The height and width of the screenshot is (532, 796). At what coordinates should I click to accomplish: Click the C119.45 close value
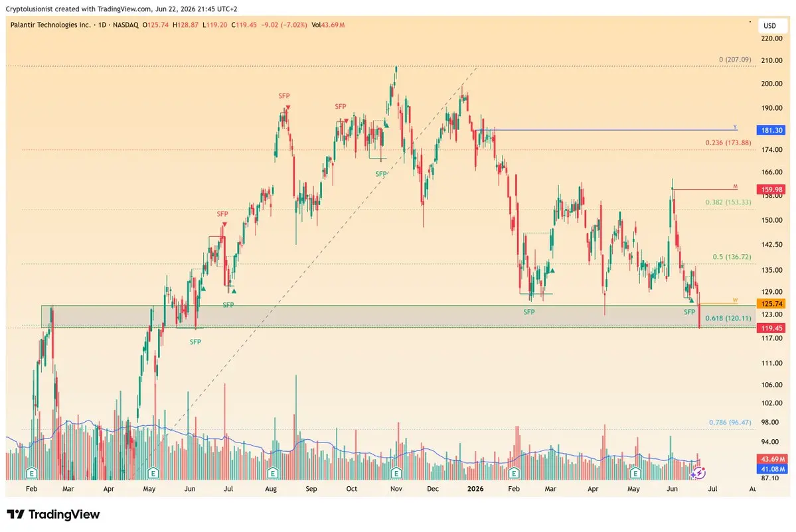(x=244, y=25)
